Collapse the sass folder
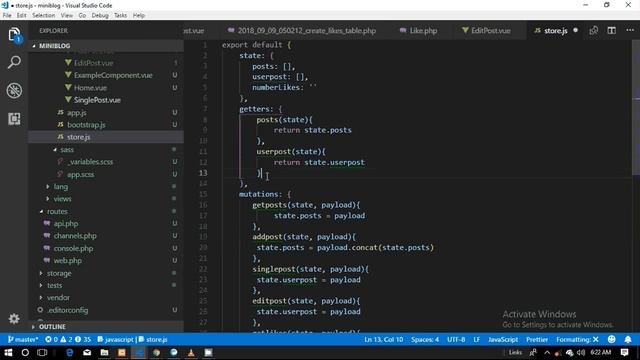 pyautogui.click(x=67, y=149)
